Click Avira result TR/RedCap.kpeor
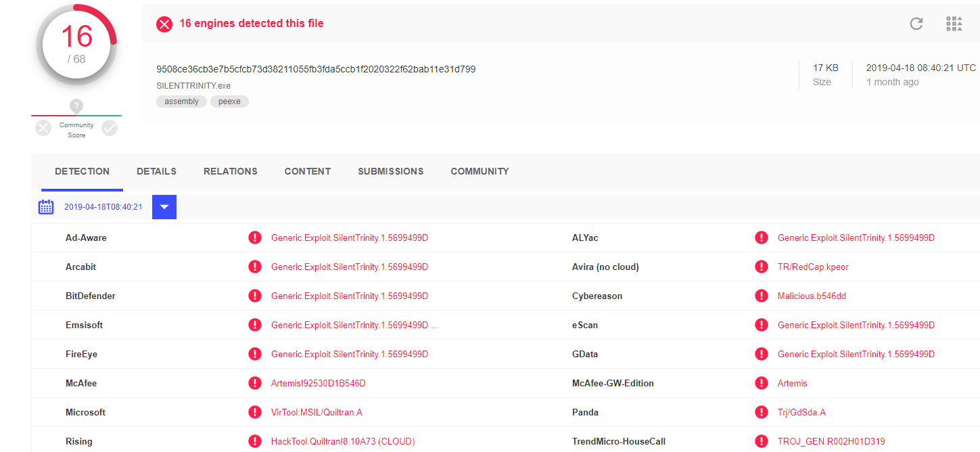Viewport: 980px width, 452px height. coord(813,267)
